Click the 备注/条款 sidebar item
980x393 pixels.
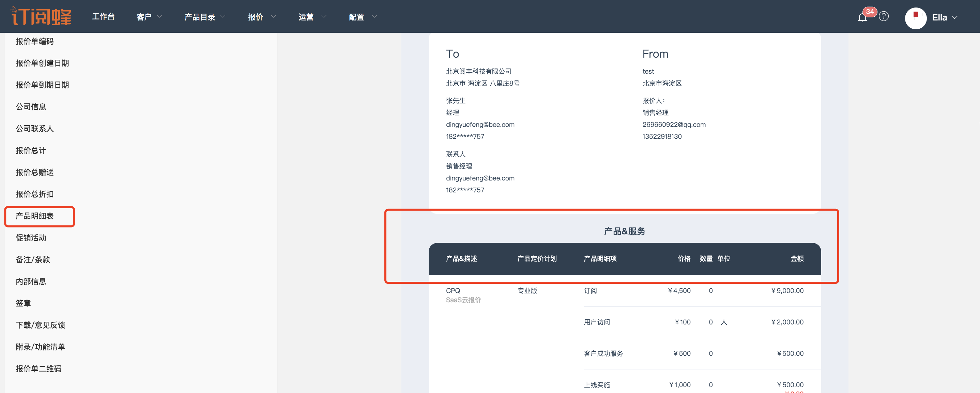[x=33, y=259]
